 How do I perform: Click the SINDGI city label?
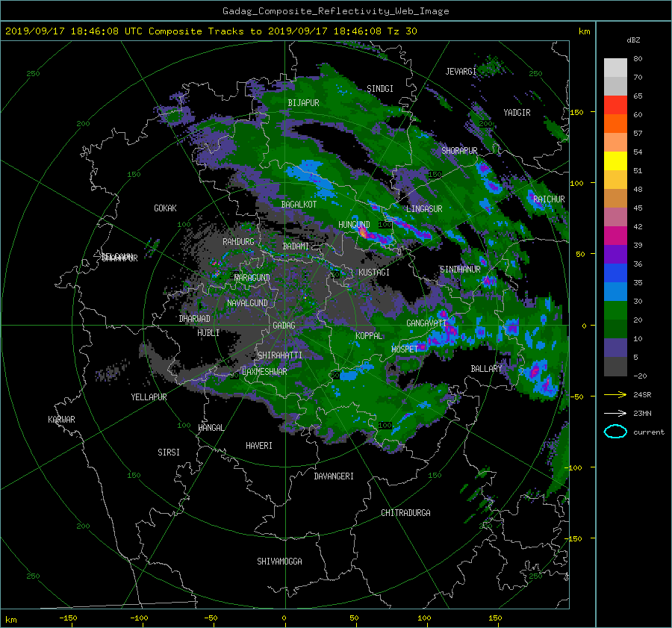tap(380, 89)
